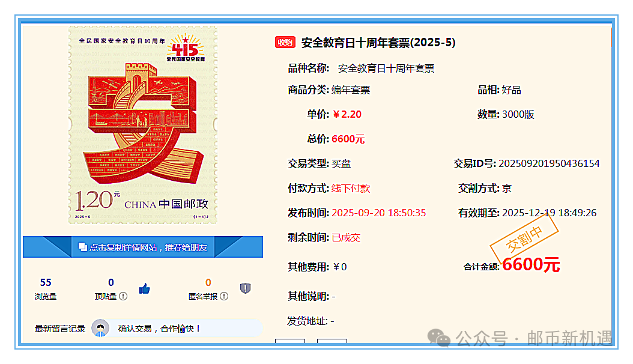The height and width of the screenshot is (364, 633).
Task: Click the red 收购 badge
Action: [x=285, y=42]
